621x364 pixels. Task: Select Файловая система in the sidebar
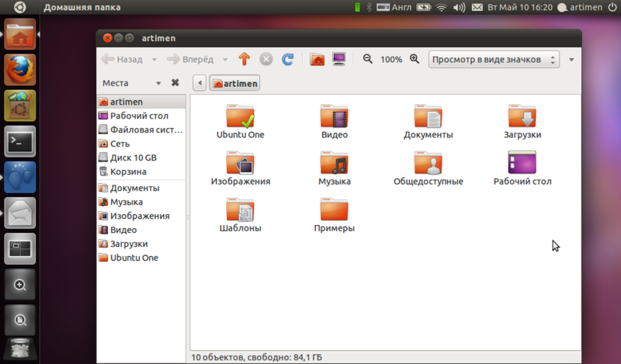coord(141,130)
